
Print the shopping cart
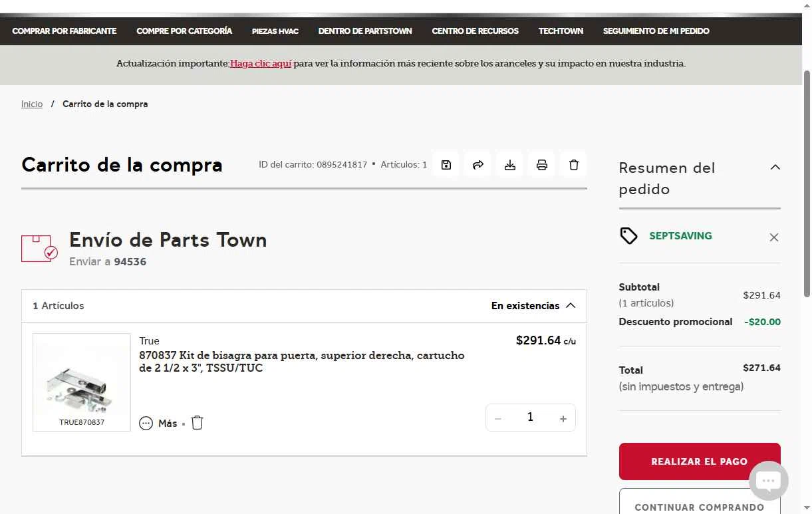(x=542, y=164)
